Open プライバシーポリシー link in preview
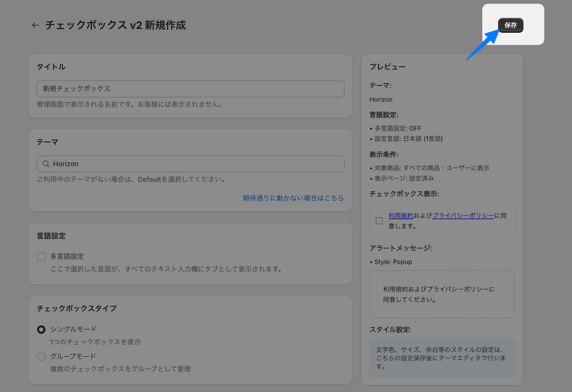572x392 pixels. tap(463, 216)
